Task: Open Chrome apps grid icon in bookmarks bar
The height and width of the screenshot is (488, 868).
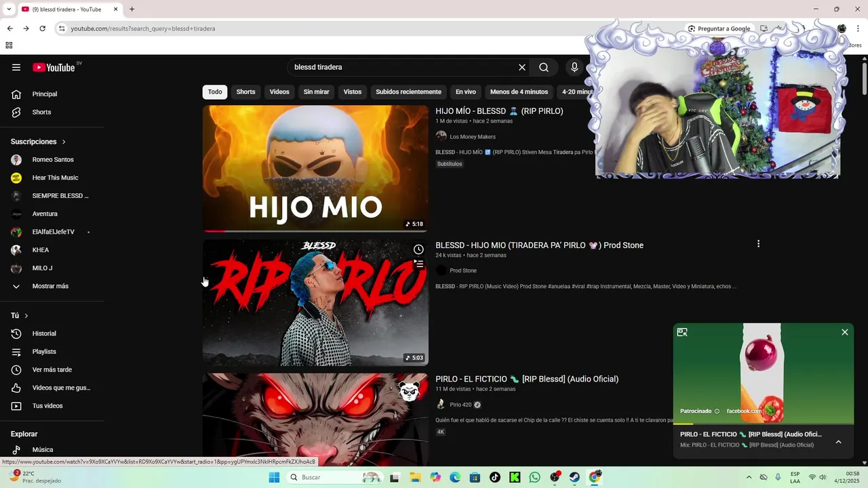Action: (9, 45)
